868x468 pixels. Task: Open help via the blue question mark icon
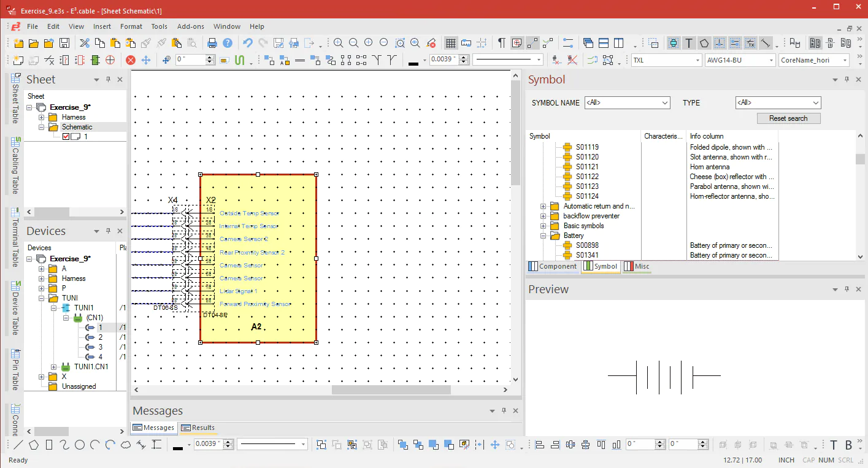[228, 43]
